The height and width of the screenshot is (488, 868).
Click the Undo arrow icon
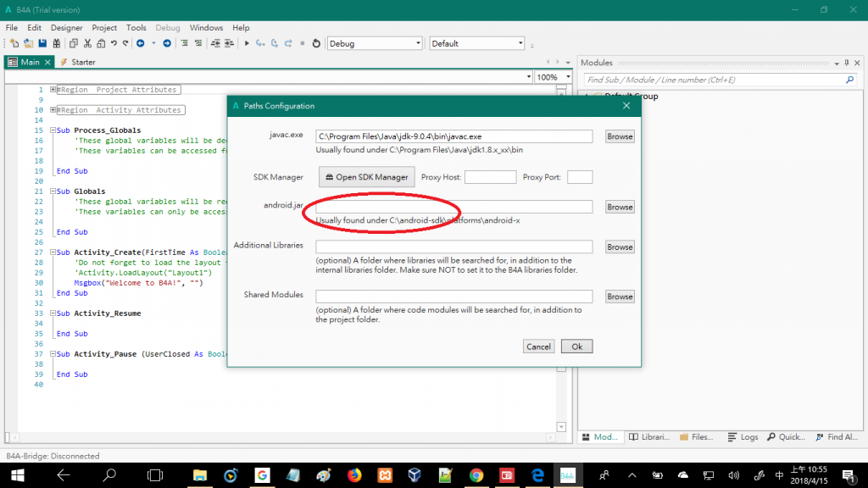pyautogui.click(x=114, y=43)
